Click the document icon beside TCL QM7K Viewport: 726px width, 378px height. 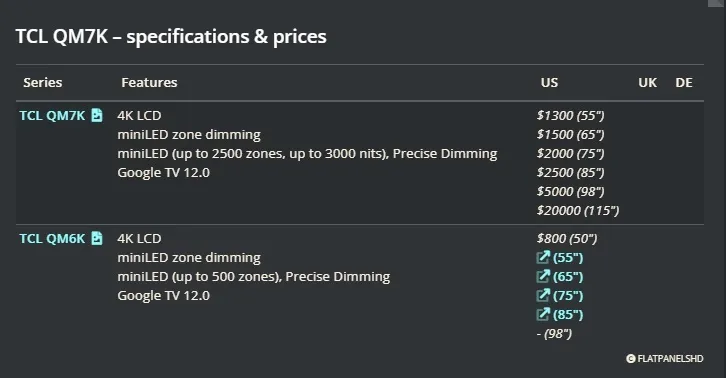[96, 115]
